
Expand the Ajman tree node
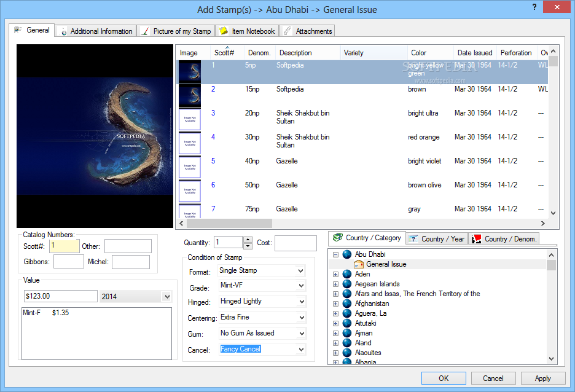335,334
